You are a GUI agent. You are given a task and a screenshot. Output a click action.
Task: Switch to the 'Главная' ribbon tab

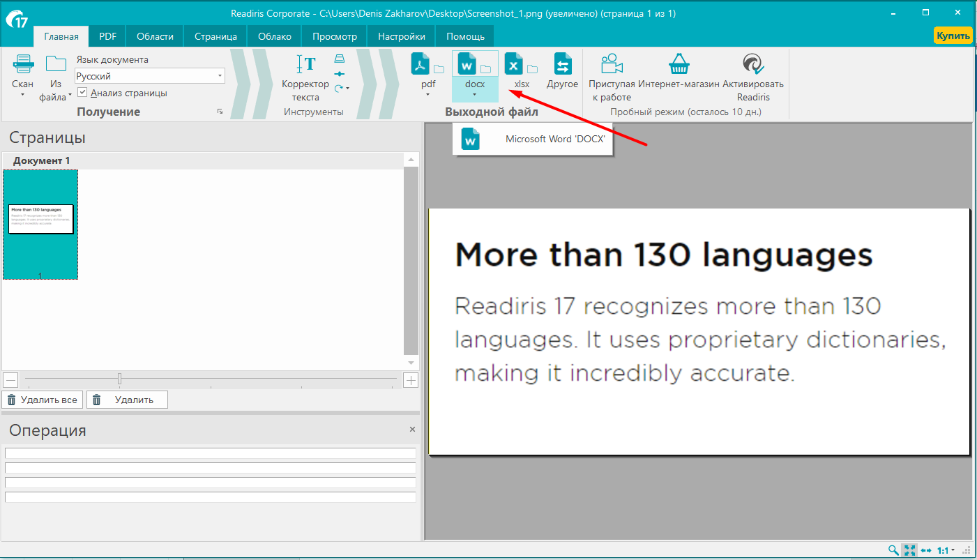point(61,37)
